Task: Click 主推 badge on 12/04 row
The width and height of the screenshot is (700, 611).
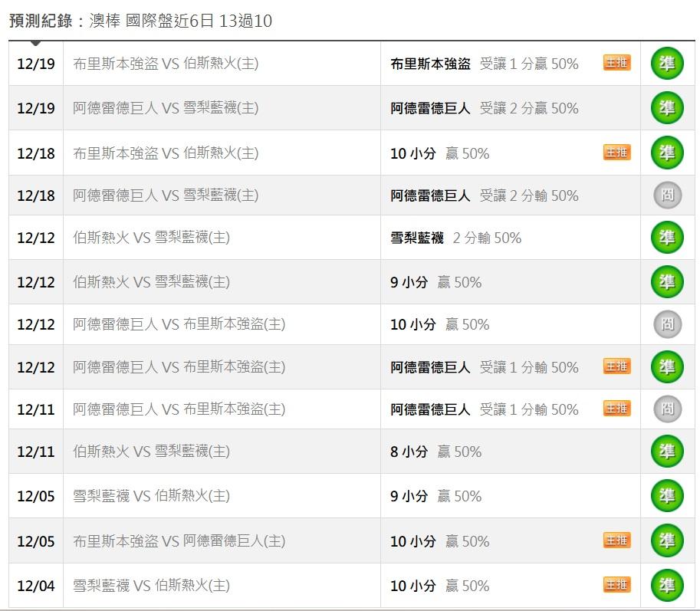Action: (616, 585)
